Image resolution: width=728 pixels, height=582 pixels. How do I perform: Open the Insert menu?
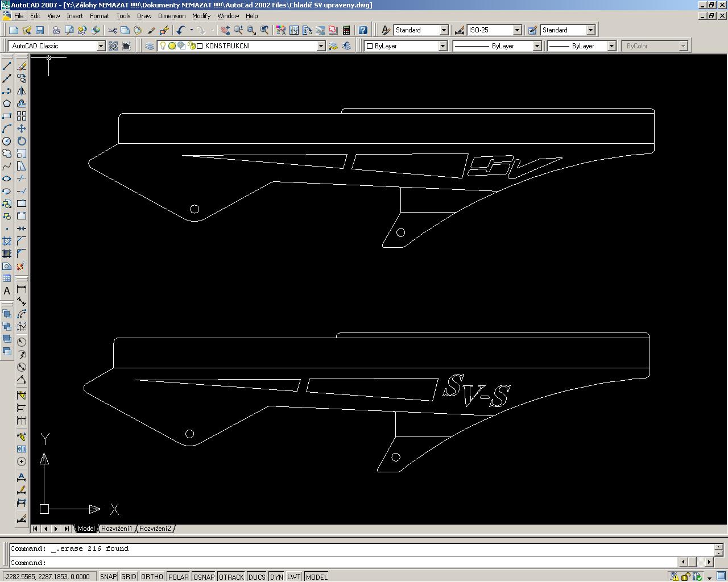click(x=75, y=16)
